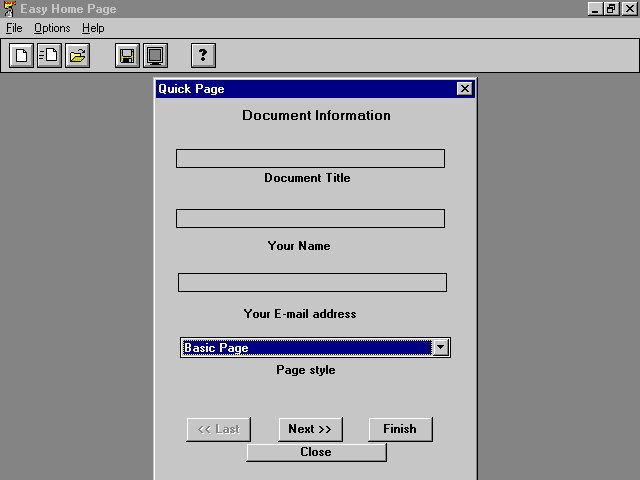Restore the Easy Home Page main window

click(x=611, y=9)
